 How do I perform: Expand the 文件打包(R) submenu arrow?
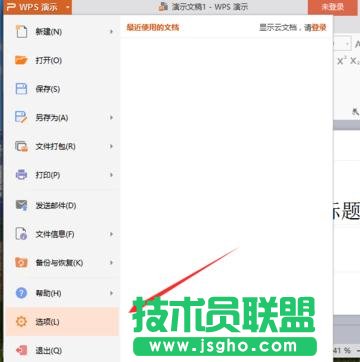coord(111,146)
